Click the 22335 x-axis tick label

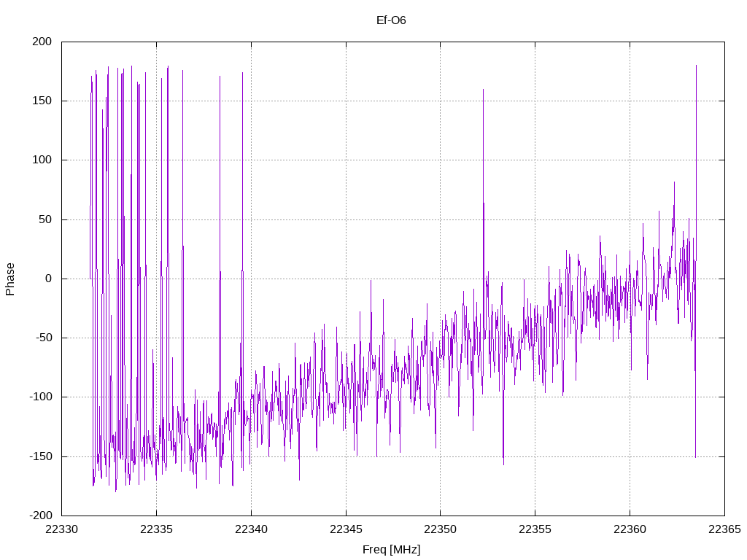[x=156, y=529]
